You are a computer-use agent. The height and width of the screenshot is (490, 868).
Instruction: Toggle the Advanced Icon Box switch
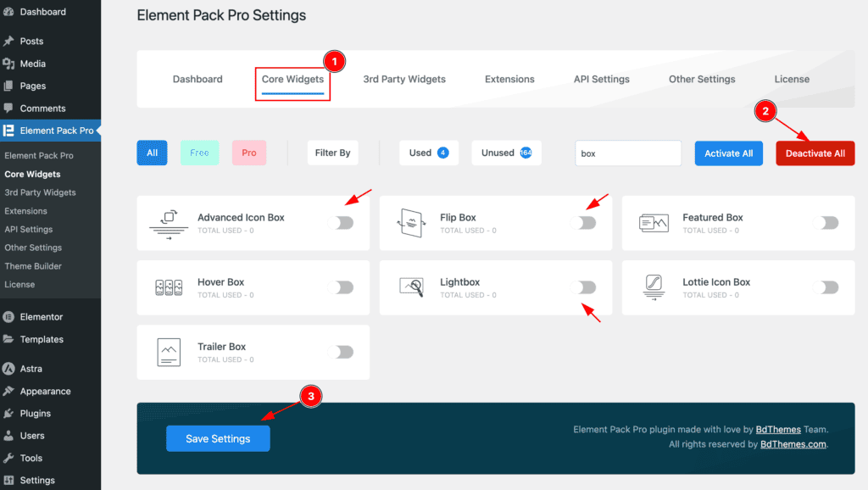[341, 223]
